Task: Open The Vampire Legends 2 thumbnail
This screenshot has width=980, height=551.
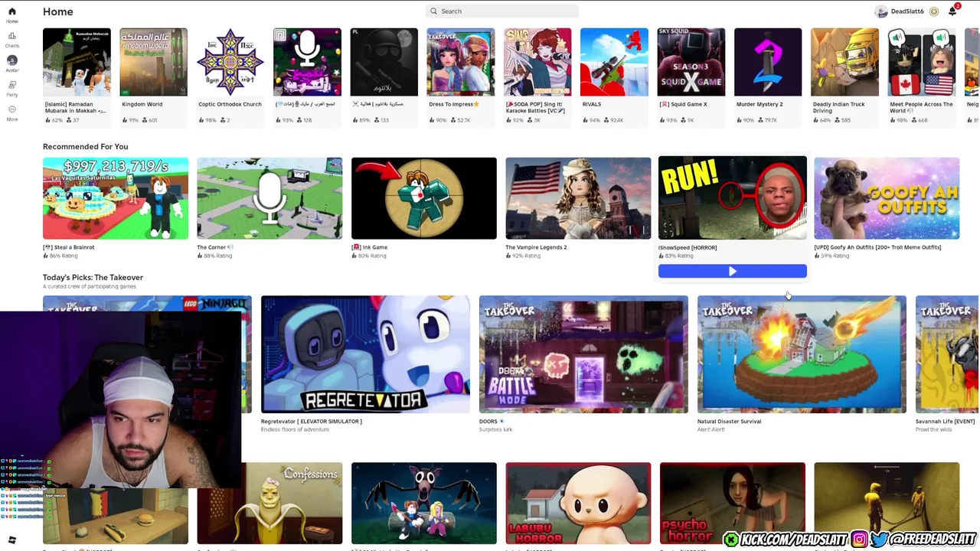Action: point(578,198)
